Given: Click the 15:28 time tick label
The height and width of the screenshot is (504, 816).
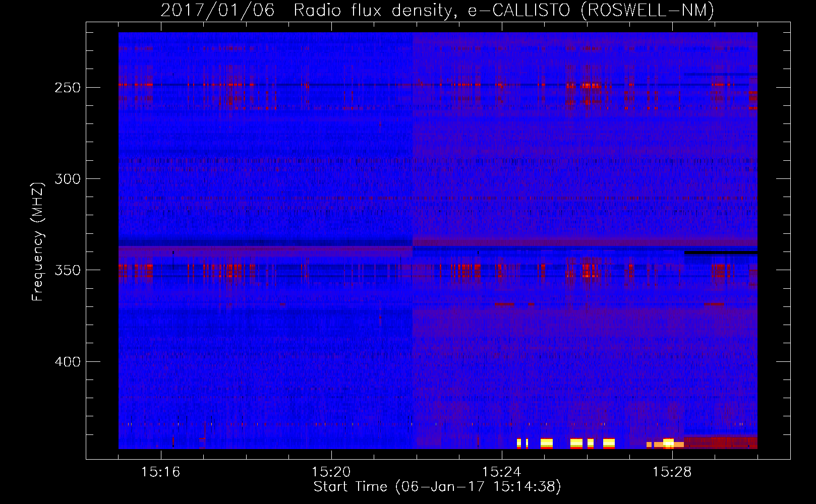Looking at the screenshot, I should click(x=672, y=472).
